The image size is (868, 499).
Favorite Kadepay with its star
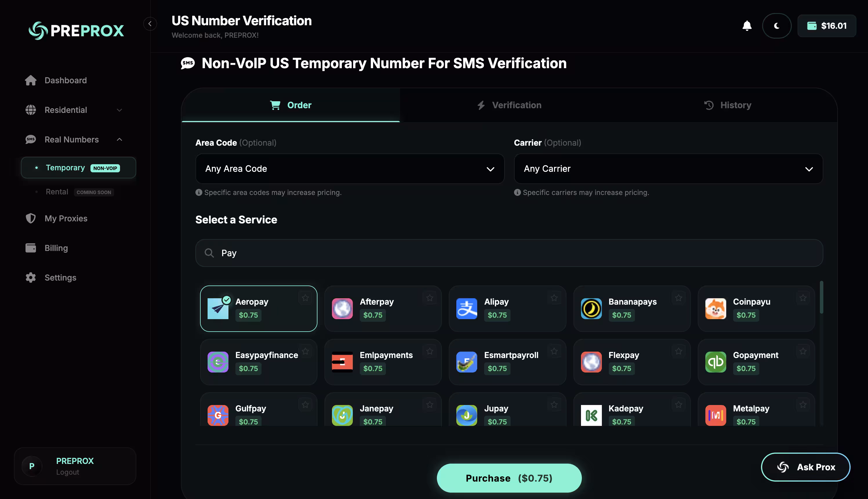click(x=678, y=404)
